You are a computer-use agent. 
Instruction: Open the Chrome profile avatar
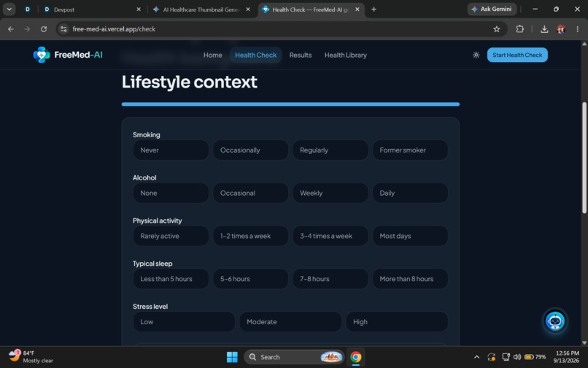coord(561,29)
